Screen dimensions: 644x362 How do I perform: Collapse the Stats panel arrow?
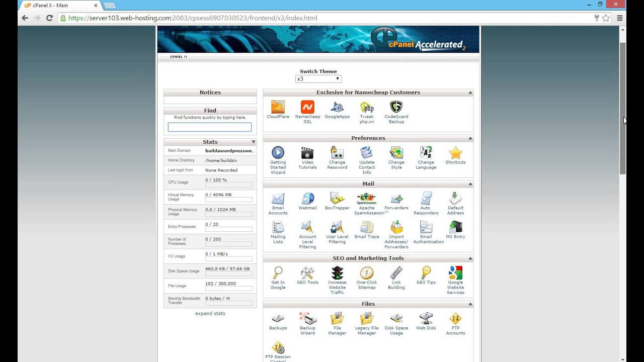pos(253,142)
